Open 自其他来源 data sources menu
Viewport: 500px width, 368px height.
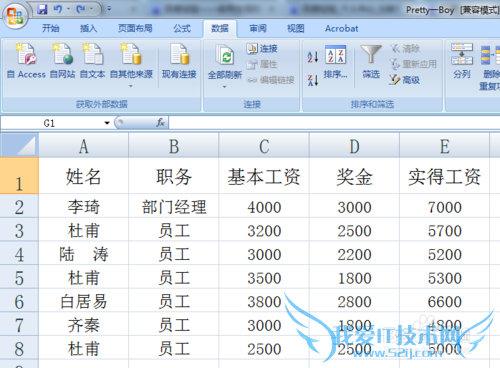(x=131, y=65)
